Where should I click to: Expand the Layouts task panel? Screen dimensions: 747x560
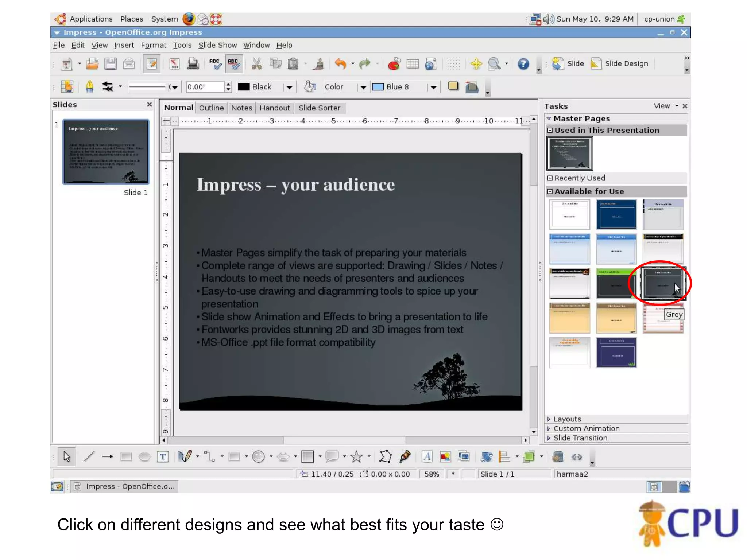pyautogui.click(x=617, y=419)
